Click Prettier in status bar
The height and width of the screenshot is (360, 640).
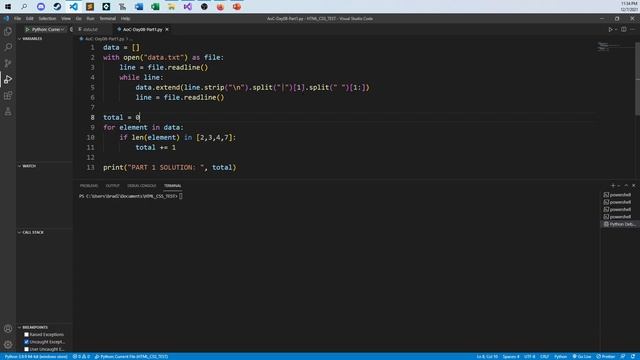click(606, 356)
